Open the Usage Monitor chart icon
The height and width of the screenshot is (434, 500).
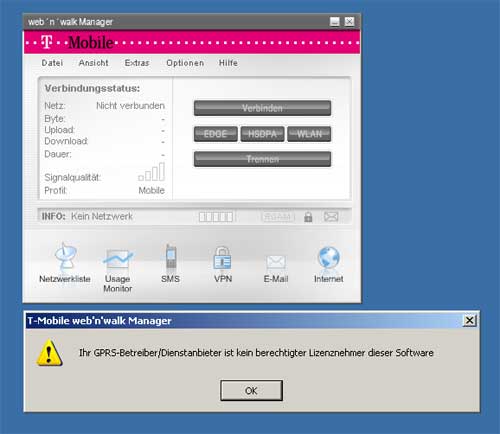tap(118, 259)
